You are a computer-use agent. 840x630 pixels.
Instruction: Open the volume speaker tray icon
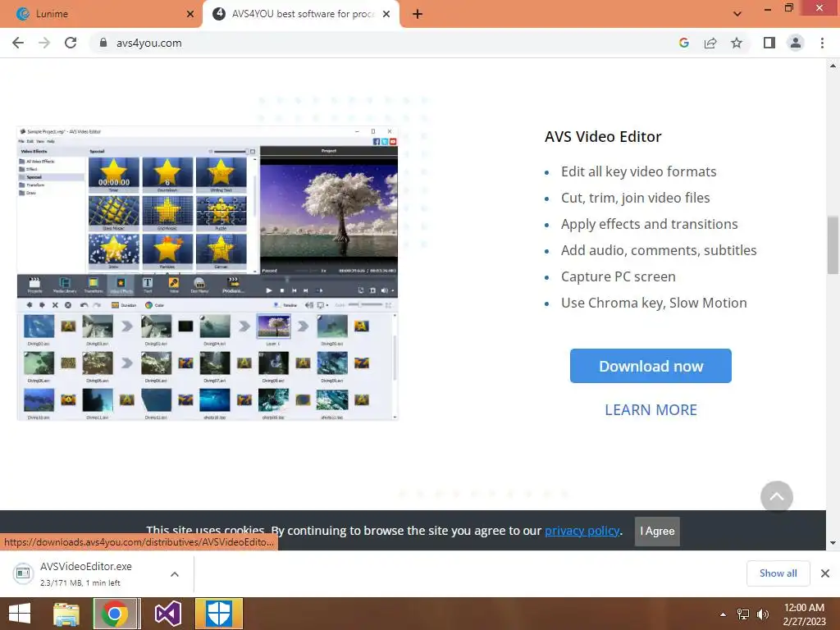tap(762, 614)
